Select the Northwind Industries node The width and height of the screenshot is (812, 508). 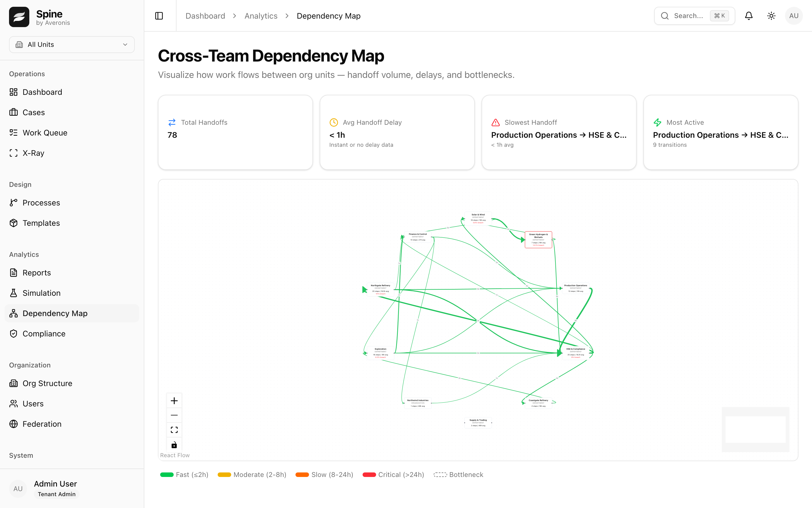pos(418,403)
